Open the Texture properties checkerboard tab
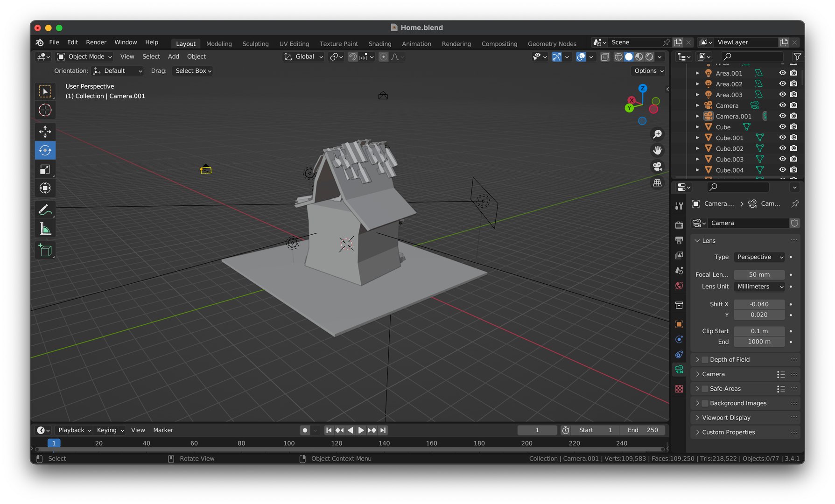Screen dimensions: 835x504 pos(679,389)
